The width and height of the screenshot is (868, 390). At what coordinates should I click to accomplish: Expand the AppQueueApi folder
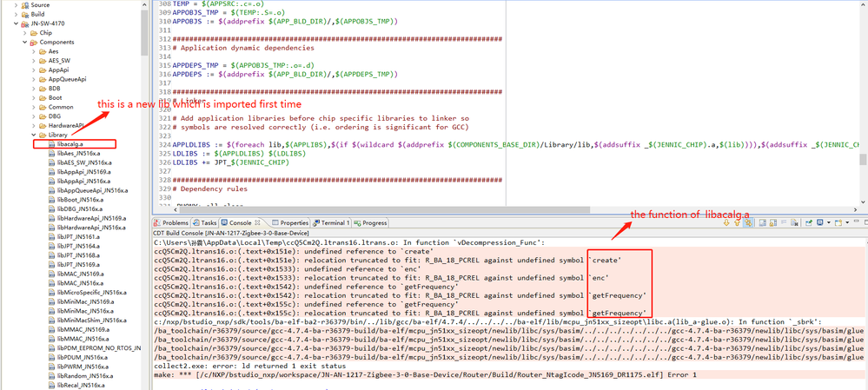tap(33, 79)
